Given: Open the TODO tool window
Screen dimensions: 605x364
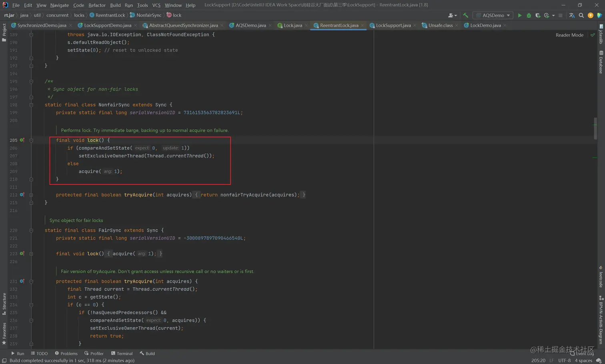Looking at the screenshot, I should (x=39, y=354).
